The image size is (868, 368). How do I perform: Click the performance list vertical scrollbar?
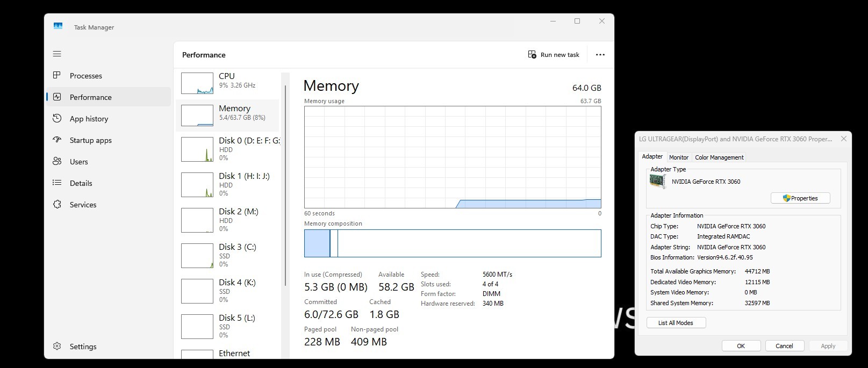point(285,185)
